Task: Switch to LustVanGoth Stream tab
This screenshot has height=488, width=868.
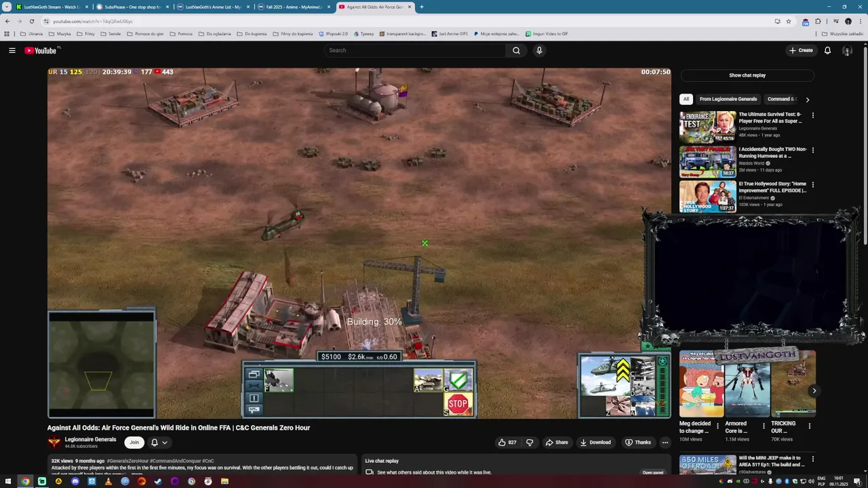Action: (52, 7)
